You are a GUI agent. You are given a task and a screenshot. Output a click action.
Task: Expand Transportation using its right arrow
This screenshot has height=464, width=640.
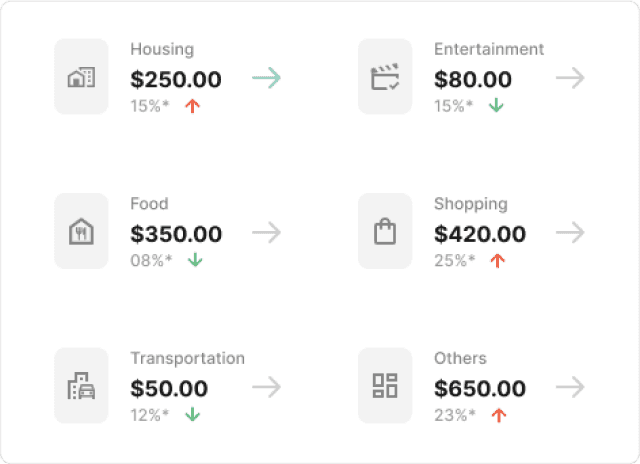266,387
